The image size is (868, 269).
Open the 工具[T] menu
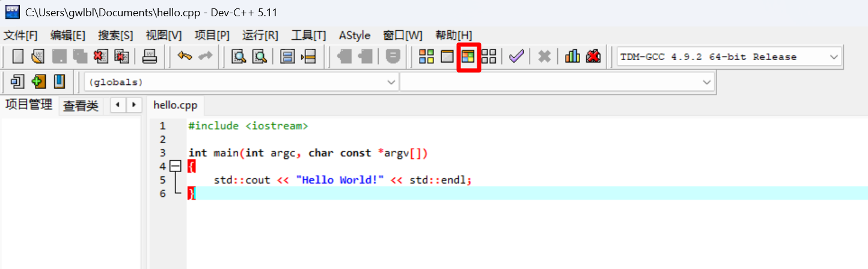click(308, 36)
